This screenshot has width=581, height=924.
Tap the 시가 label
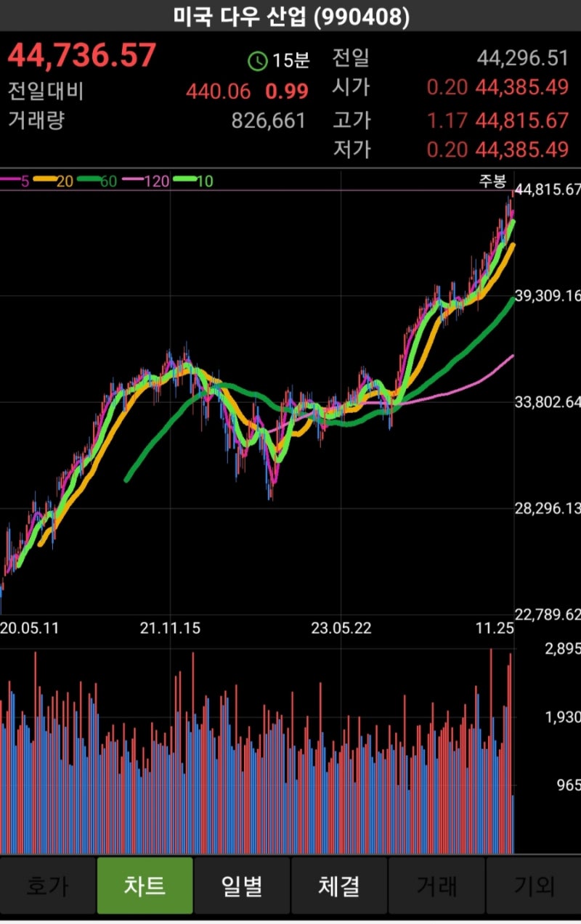click(352, 87)
